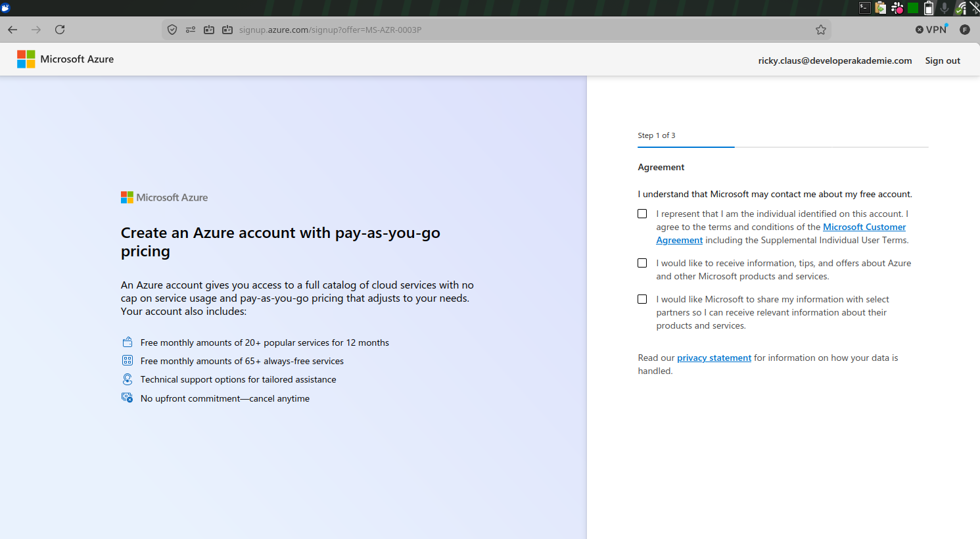Click the 'Create an Azure account with pay-as-you-go pricing' heading
Viewport: 980px width, 539px height.
(281, 242)
